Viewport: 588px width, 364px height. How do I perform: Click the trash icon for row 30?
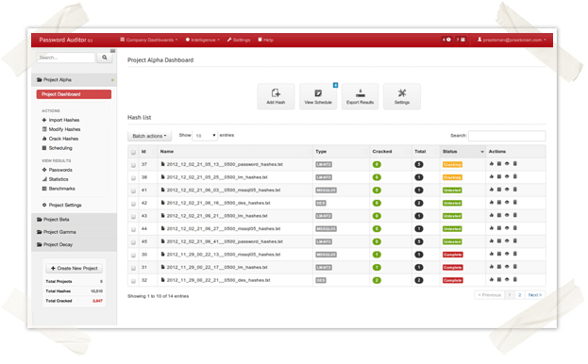click(x=515, y=254)
